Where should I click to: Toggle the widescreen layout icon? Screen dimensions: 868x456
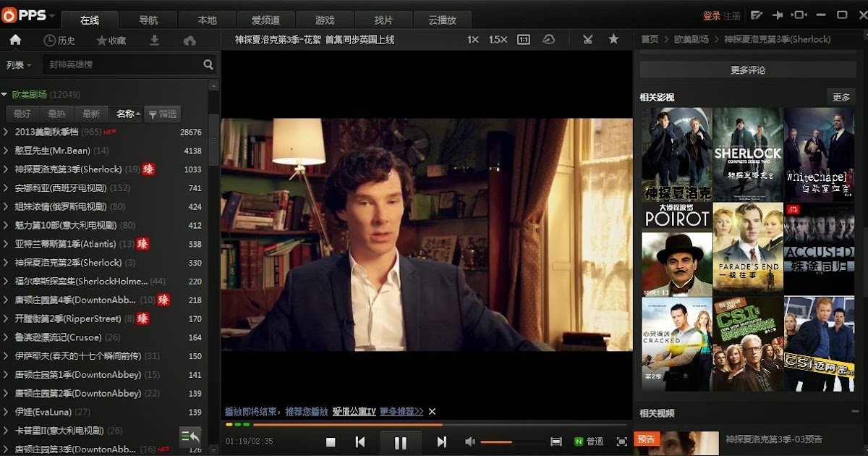point(556,442)
